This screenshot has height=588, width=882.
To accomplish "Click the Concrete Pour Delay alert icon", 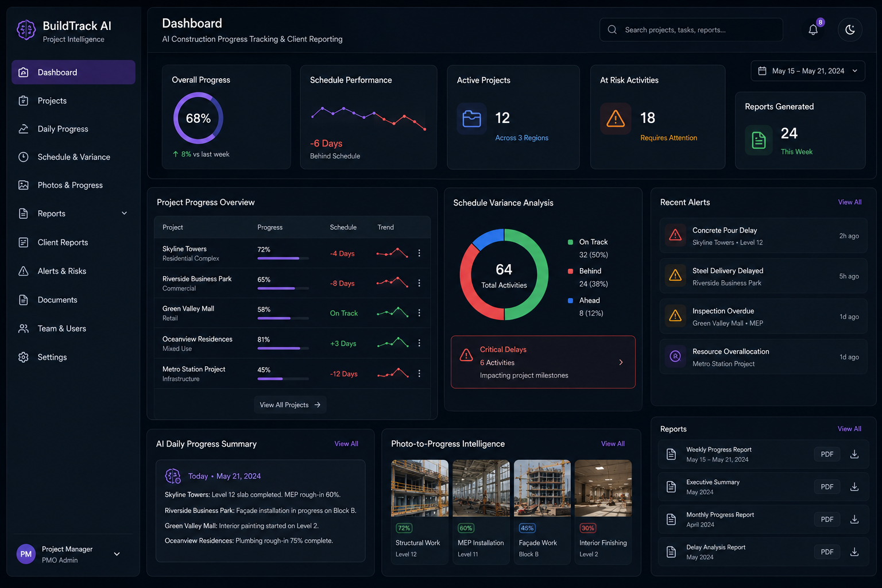I will 675,235.
